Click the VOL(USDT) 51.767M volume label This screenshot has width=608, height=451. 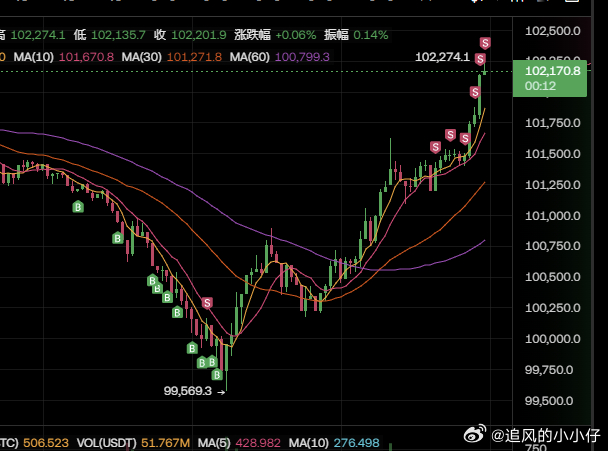(x=133, y=443)
